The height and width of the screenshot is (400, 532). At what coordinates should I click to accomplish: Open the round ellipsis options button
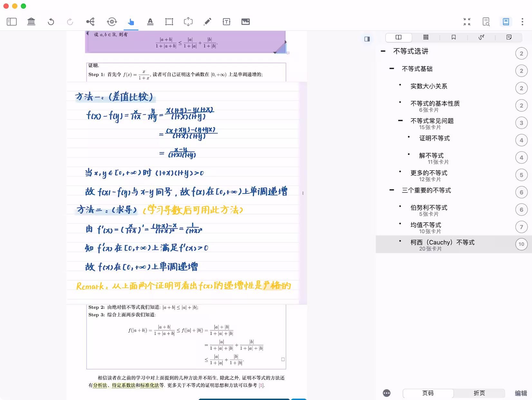click(x=386, y=393)
